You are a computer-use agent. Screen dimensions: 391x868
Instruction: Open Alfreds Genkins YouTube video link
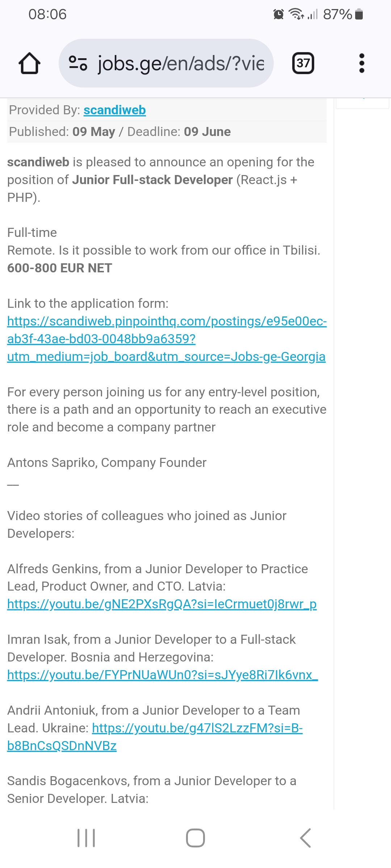(162, 604)
